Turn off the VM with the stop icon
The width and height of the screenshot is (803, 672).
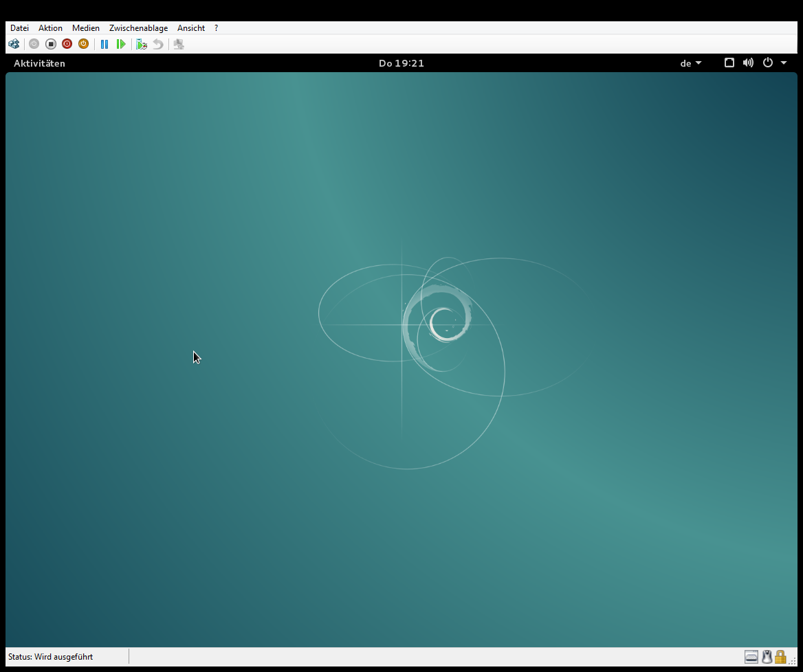point(51,44)
